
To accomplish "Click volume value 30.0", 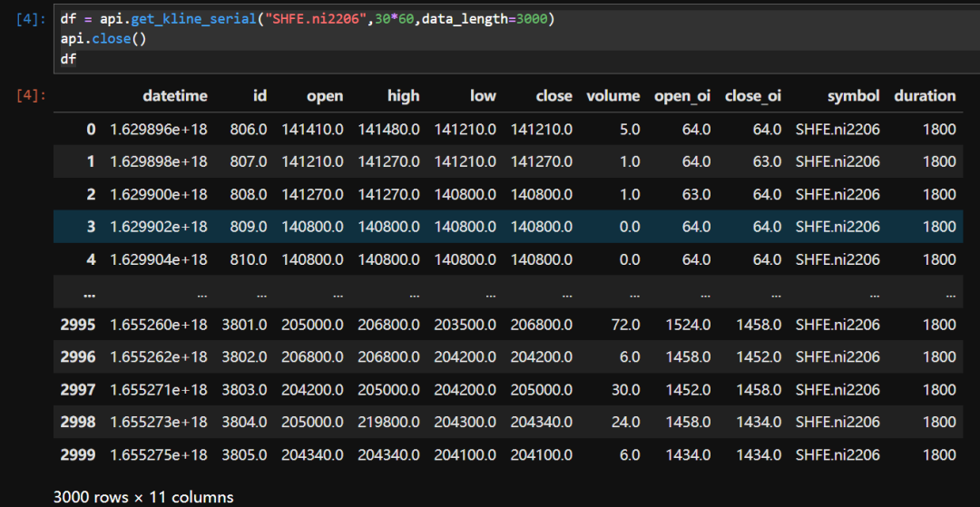I will point(626,390).
